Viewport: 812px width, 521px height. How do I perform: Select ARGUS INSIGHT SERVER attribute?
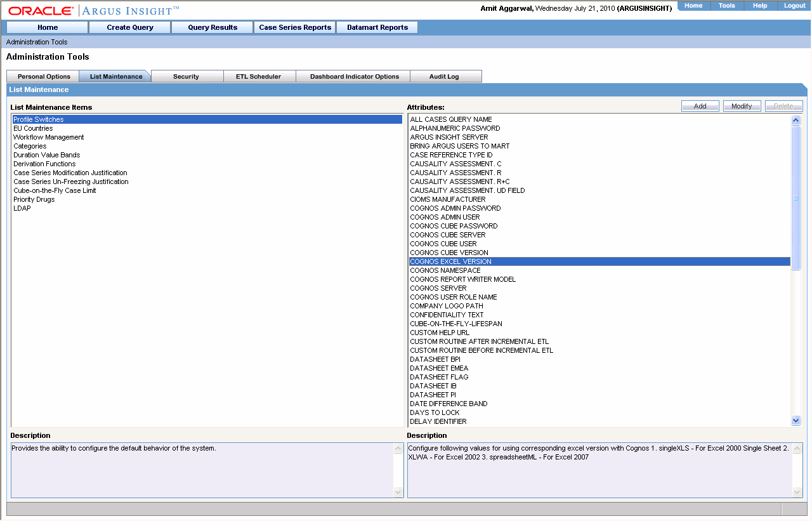click(x=599, y=137)
